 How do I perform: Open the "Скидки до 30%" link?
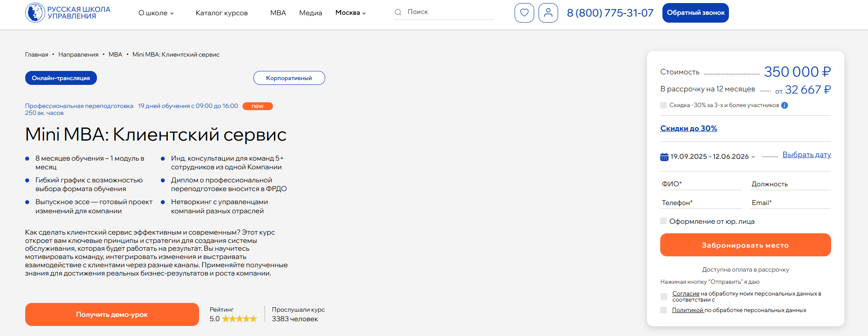688,128
